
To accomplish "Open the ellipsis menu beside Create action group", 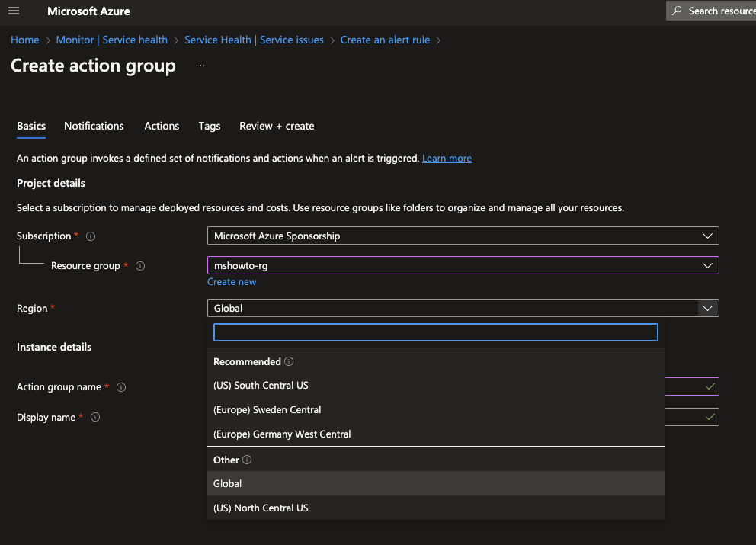I will 200,65.
